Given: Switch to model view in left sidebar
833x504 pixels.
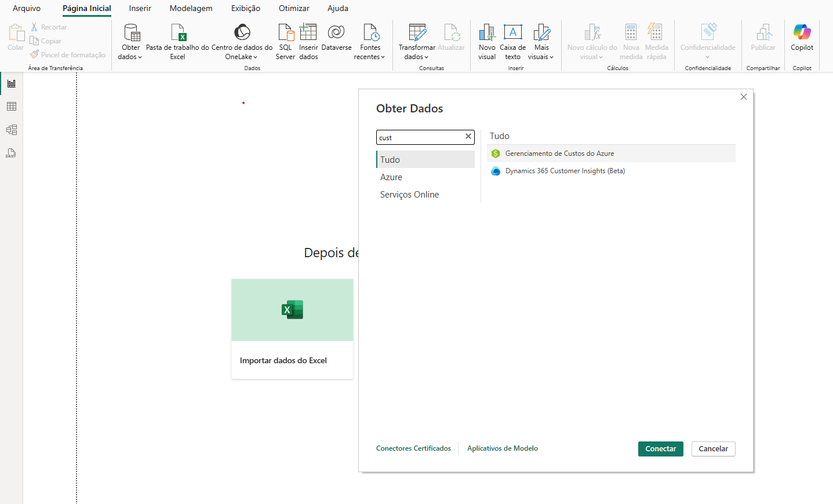Looking at the screenshot, I should pyautogui.click(x=12, y=130).
